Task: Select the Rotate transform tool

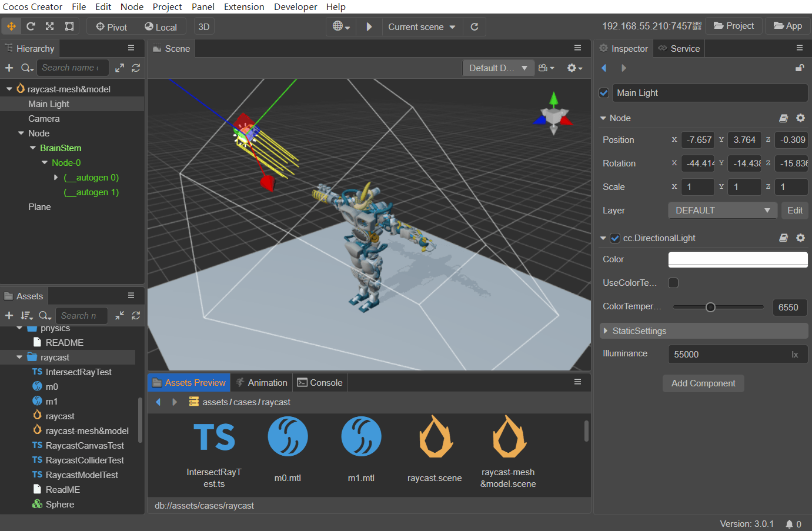Action: click(31, 26)
